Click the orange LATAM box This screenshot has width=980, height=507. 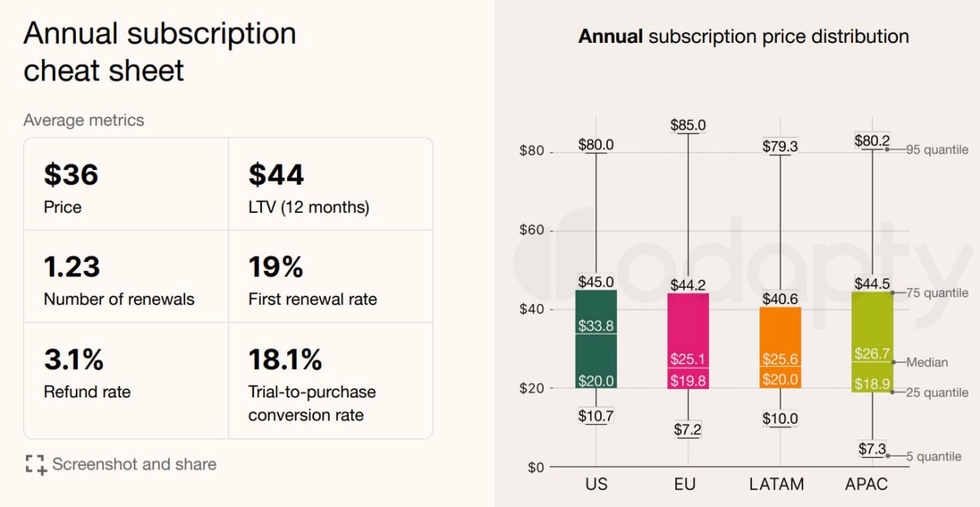(780, 348)
